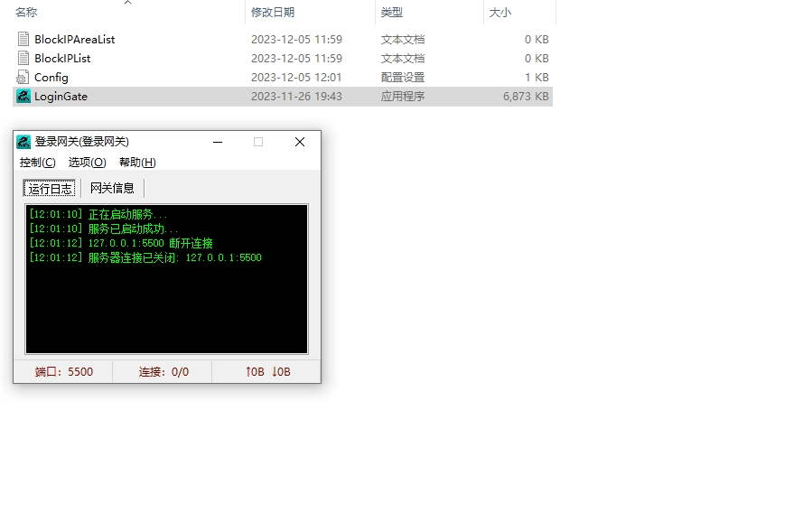Switch to the 运行日志 tab
The image size is (812, 513).
coord(50,189)
